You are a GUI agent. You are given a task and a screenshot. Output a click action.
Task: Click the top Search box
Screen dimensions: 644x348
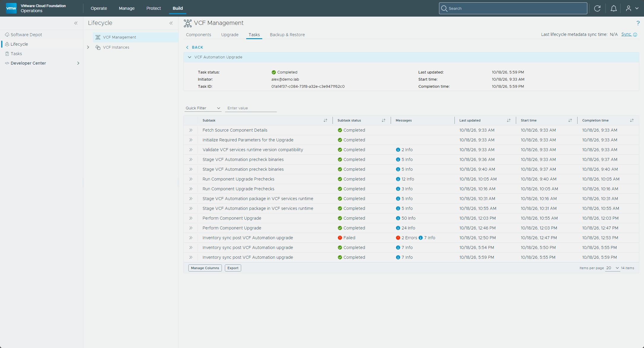[513, 8]
